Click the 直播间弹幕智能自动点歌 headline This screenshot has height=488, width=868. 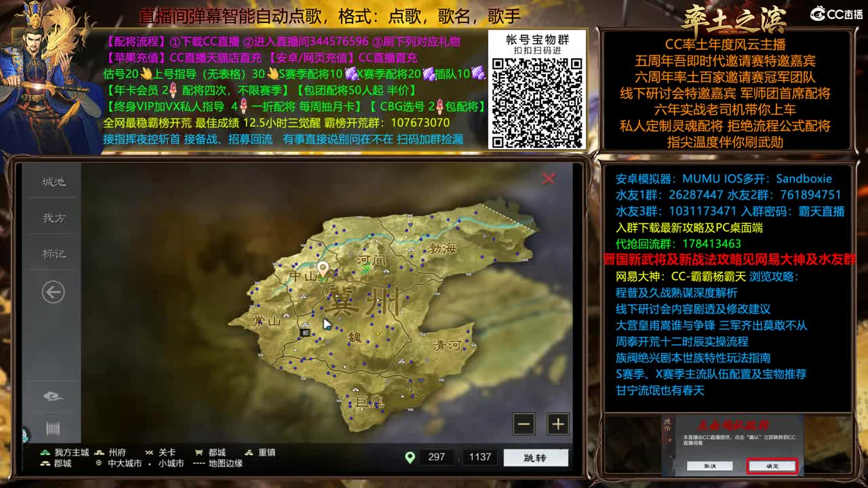[x=330, y=16]
